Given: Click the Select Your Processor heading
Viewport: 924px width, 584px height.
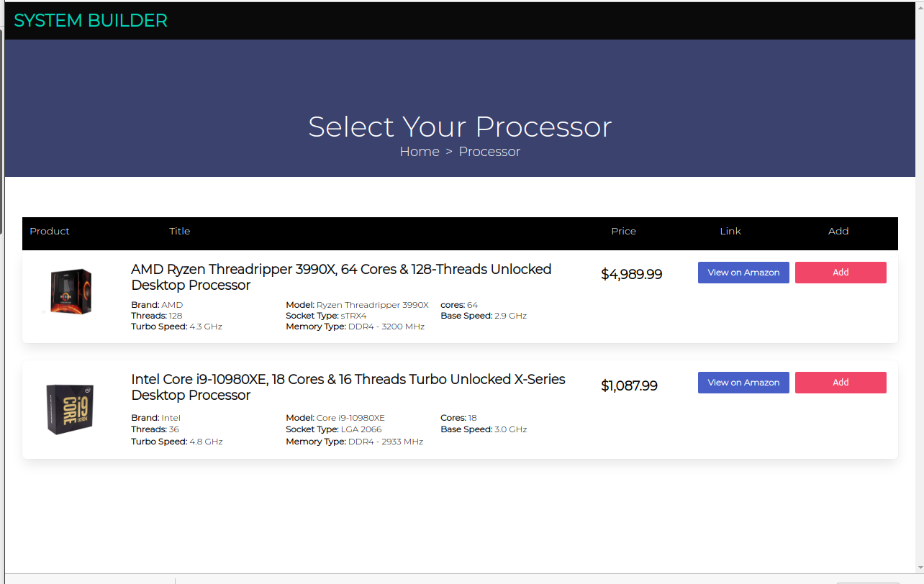Looking at the screenshot, I should click(460, 127).
